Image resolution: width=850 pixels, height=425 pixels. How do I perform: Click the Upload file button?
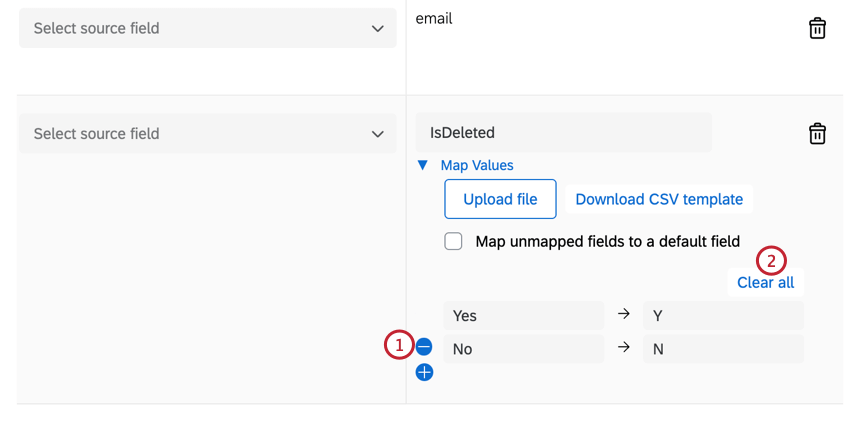coord(500,199)
